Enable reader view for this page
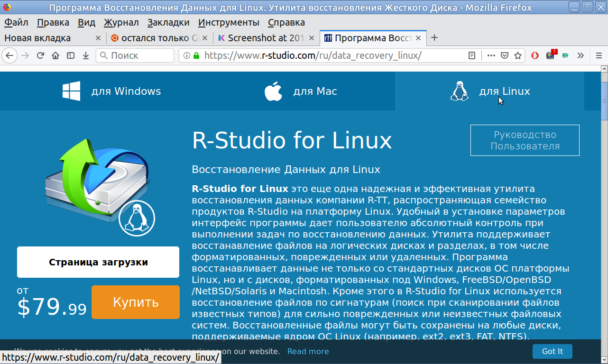 tap(471, 55)
